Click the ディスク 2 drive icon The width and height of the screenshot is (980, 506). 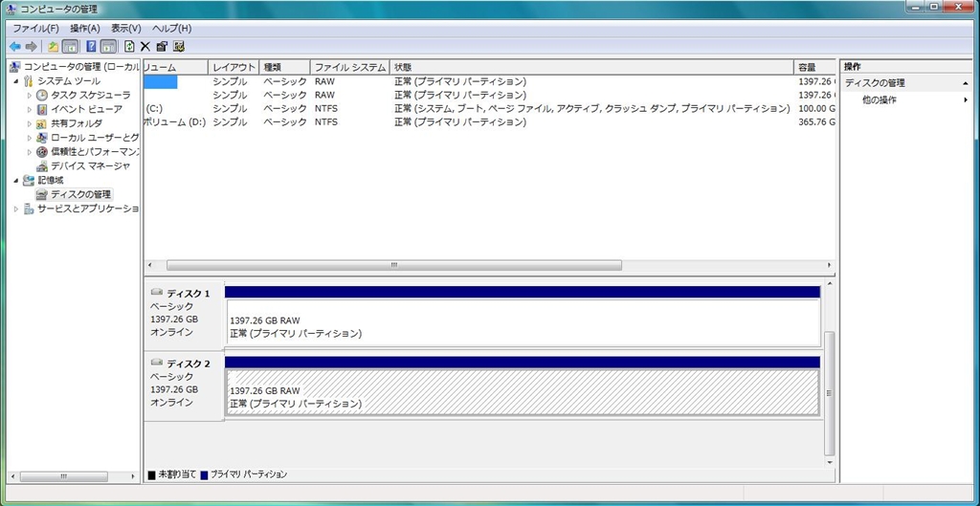click(x=157, y=363)
